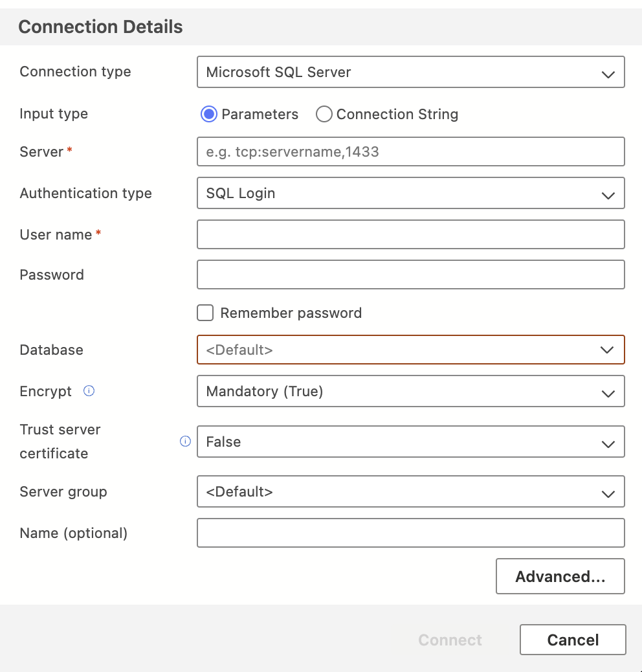Click the Advanced... button
The width and height of the screenshot is (642, 672).
point(560,576)
